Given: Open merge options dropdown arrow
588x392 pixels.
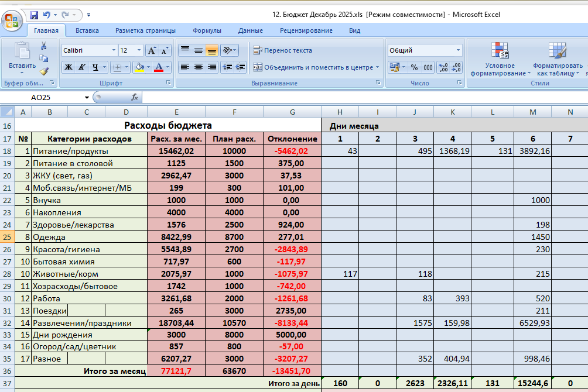Looking at the screenshot, I should (378, 67).
